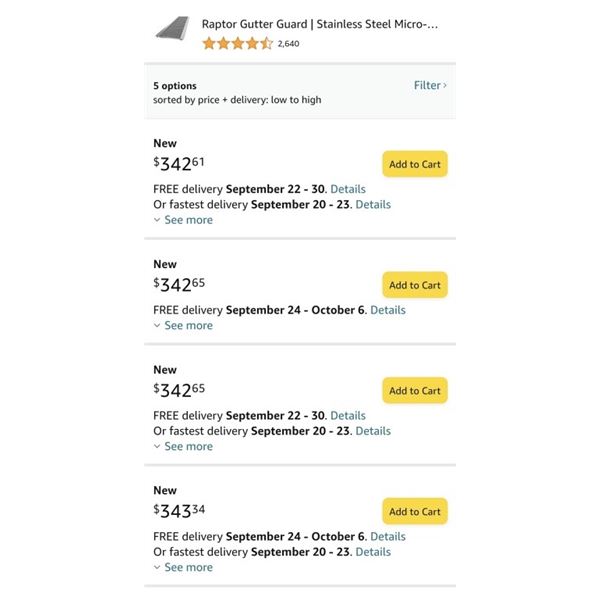Open free delivery Details for $343.34 offer
This screenshot has width=600, height=600.
click(388, 537)
